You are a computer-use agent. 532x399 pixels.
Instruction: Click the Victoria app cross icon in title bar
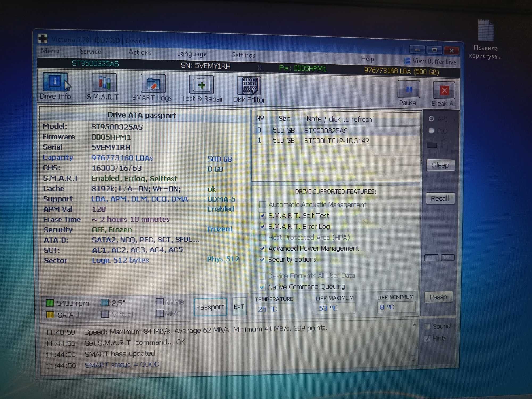click(x=43, y=39)
